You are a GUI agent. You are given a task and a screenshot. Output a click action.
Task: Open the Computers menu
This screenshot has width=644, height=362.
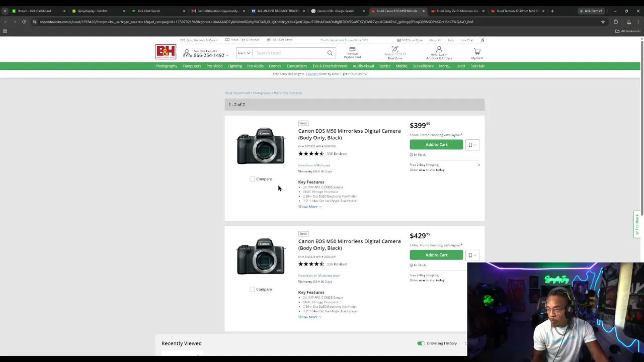pos(192,66)
